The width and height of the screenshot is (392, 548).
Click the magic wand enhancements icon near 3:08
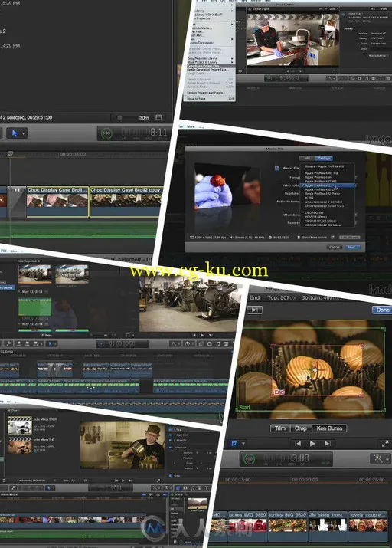tap(378, 458)
